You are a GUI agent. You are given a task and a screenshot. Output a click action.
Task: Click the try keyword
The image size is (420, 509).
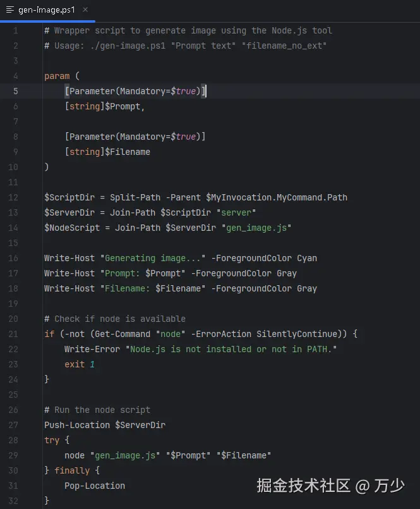52,440
